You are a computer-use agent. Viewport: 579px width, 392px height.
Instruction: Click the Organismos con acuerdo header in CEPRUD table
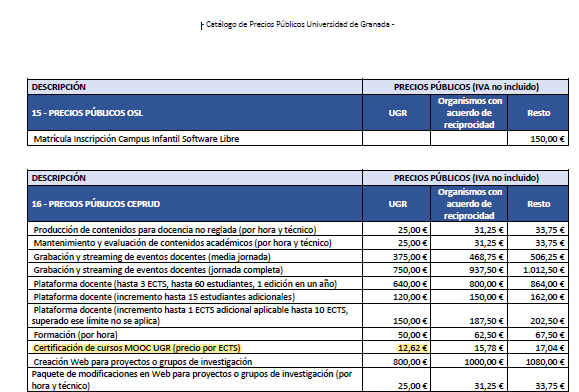pos(469,204)
